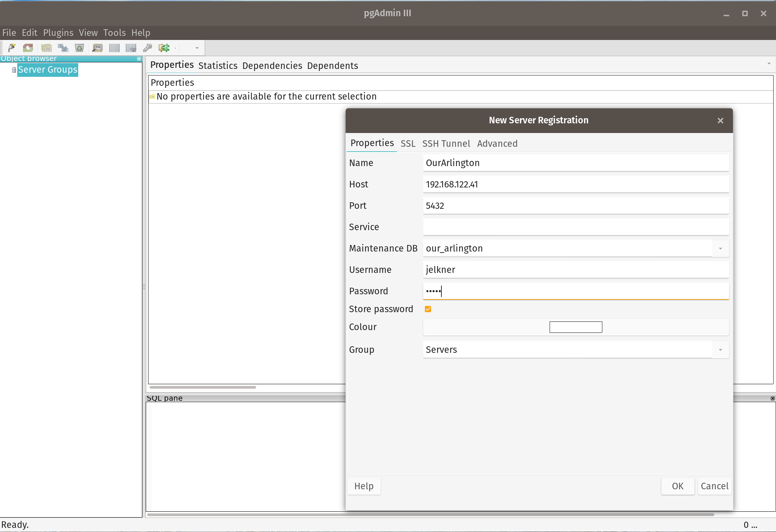776x532 pixels.
Task: Click the Plugins puzzle piece icon
Action: [x=164, y=48]
